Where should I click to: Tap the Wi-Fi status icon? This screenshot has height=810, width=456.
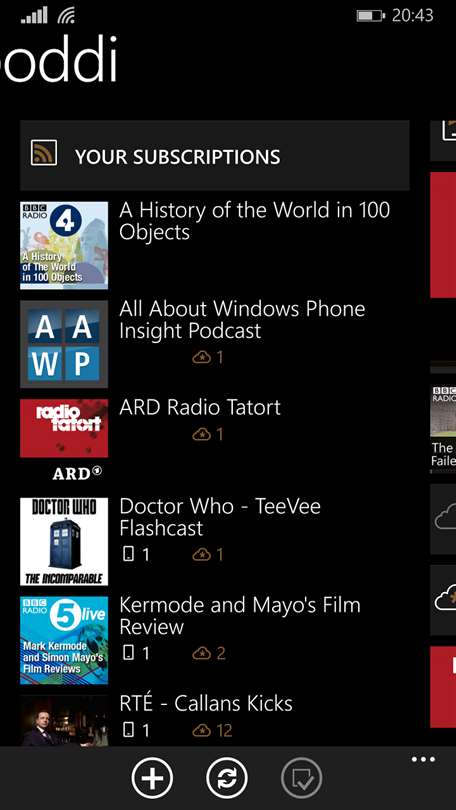66,15
